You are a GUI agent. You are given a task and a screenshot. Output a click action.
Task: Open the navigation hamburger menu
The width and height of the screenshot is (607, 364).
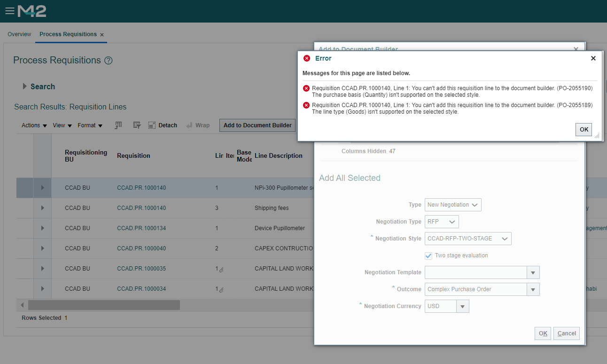tap(9, 11)
